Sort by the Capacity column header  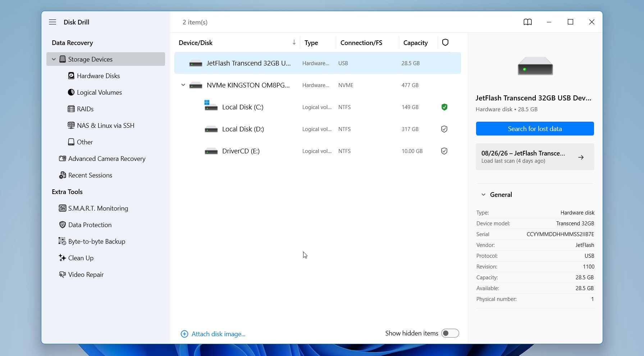coord(415,42)
